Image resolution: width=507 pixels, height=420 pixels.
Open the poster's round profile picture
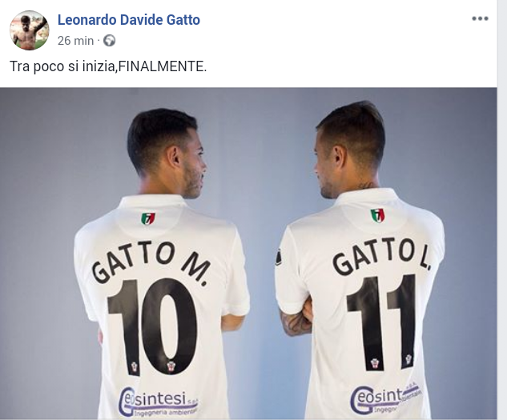(x=30, y=30)
